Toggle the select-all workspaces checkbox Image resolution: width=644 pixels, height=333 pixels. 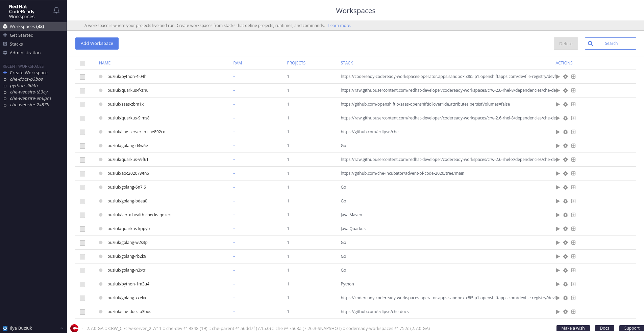pyautogui.click(x=82, y=63)
